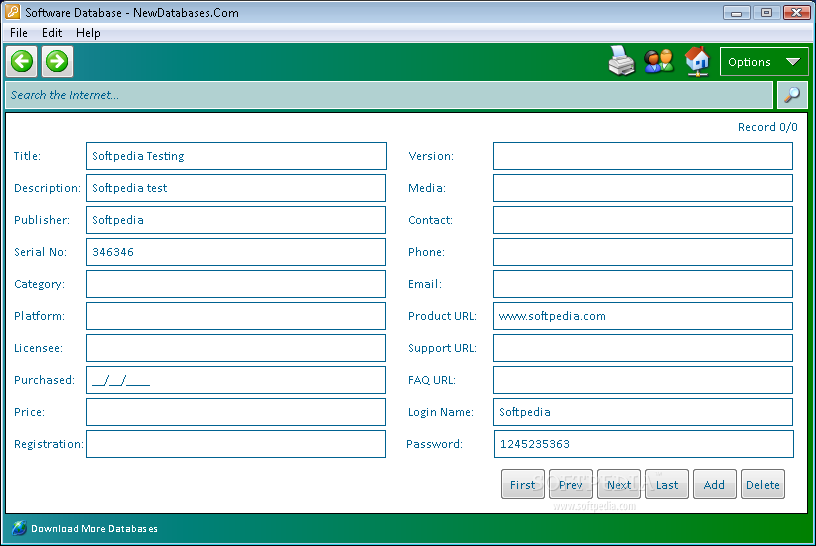Open the Options dropdown

click(x=763, y=62)
